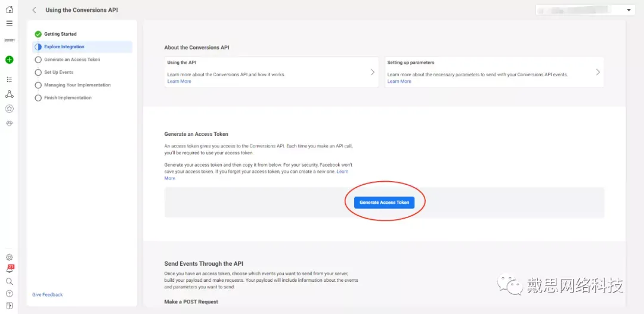Expand the Using the API card chevron

373,72
